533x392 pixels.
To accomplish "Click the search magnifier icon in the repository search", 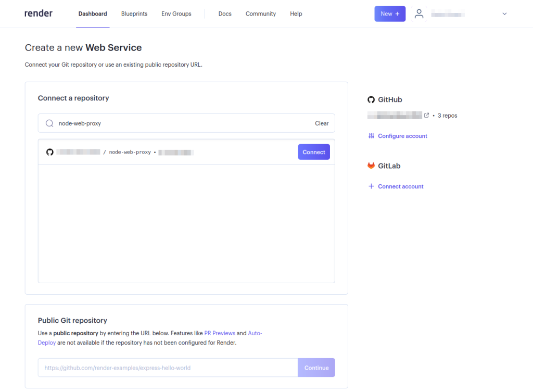I will tap(49, 123).
